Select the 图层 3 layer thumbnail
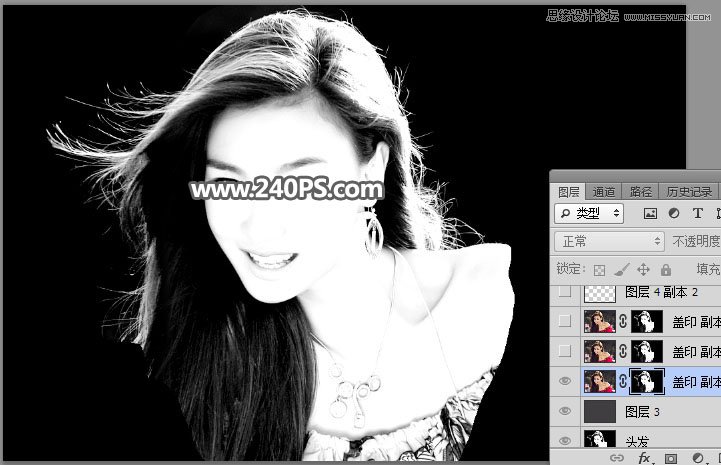The image size is (721, 465). pyautogui.click(x=601, y=411)
